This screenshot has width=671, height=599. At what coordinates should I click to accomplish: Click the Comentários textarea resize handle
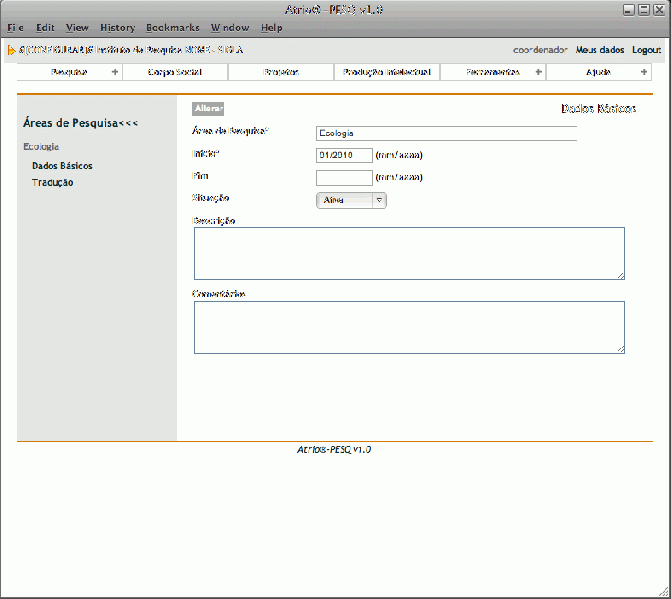point(620,348)
